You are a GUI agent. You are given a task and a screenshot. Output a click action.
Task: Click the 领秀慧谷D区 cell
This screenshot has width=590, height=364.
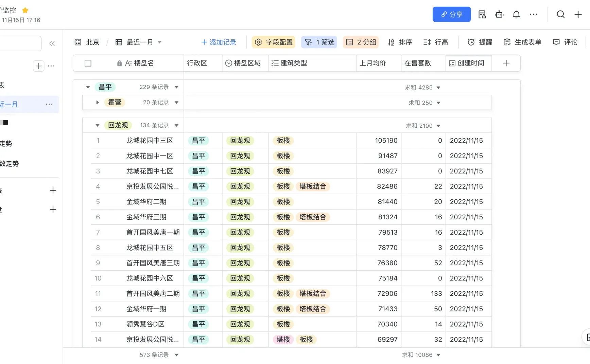pos(145,324)
